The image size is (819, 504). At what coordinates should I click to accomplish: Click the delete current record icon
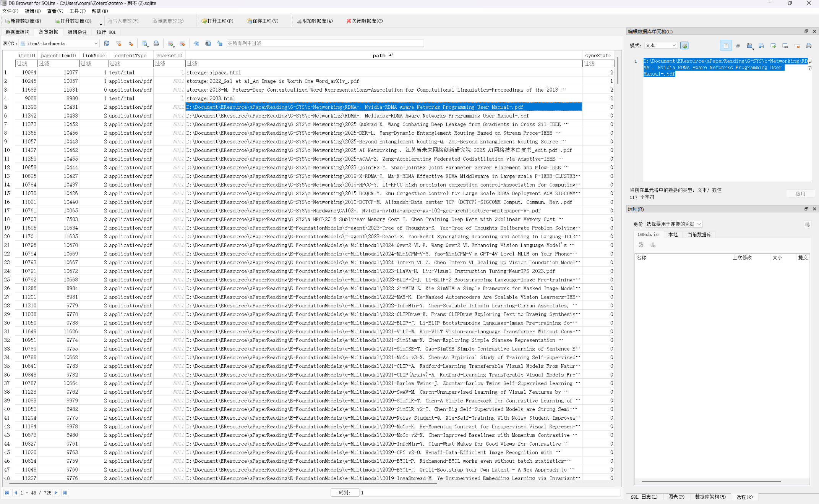182,44
